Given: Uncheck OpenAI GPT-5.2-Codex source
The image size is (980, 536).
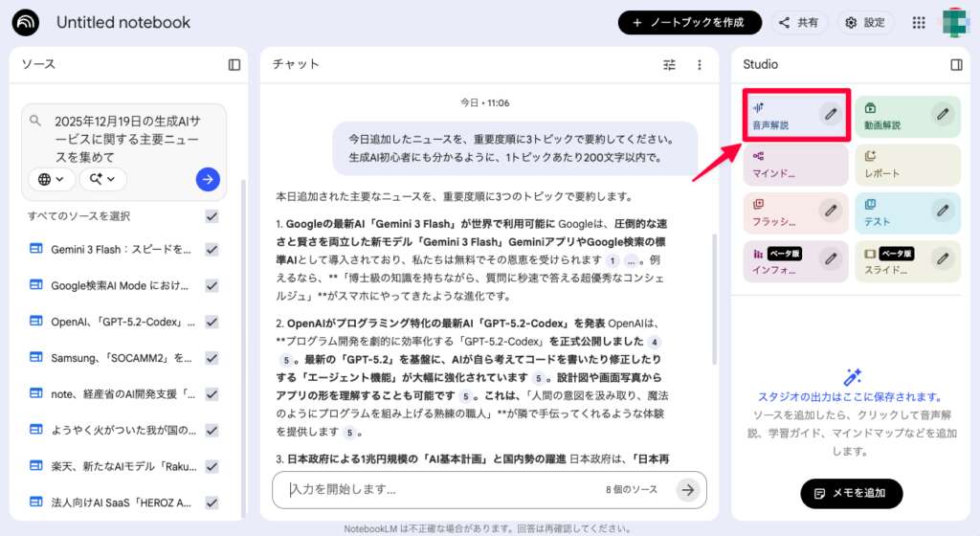Looking at the screenshot, I should (212, 322).
